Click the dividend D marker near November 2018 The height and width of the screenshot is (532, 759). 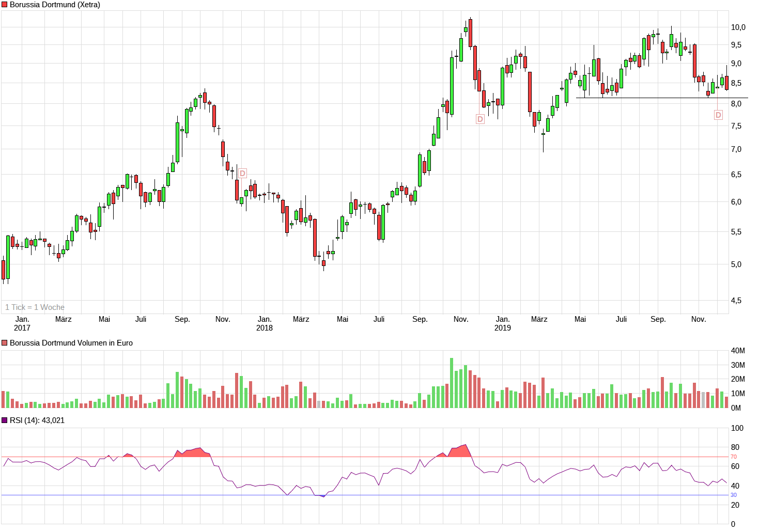coord(480,119)
